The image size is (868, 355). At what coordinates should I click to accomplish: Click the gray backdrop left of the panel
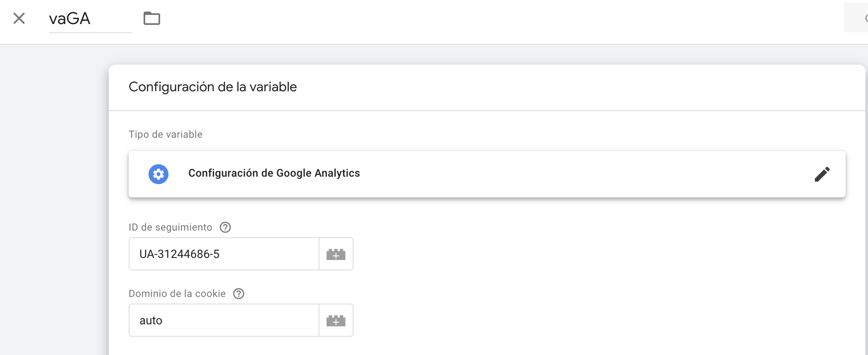tap(54, 199)
